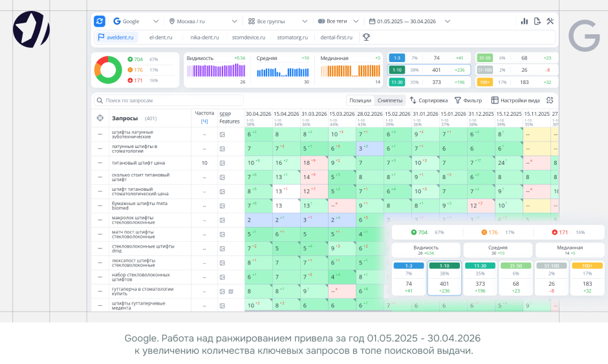Click the blue Средняя mini chart
This screenshot has width=608, height=364.
tap(283, 72)
